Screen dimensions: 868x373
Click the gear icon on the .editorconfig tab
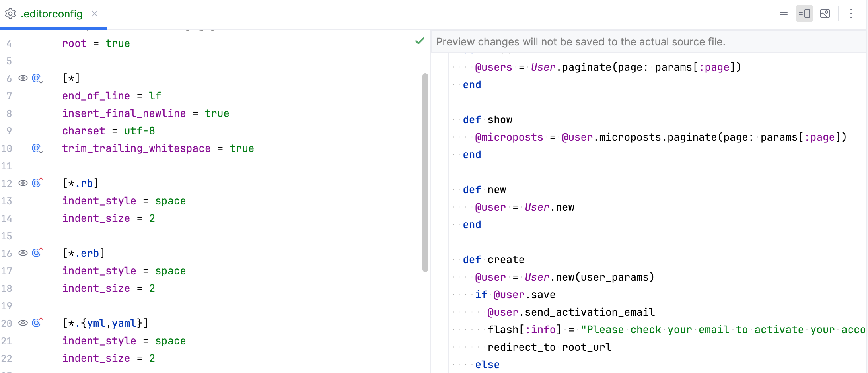point(10,14)
